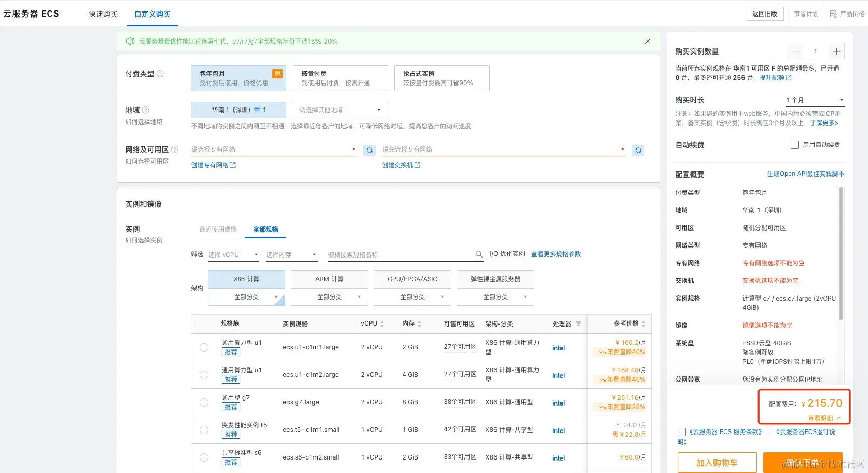Expand 全部分类 under ARM 计算

coord(329,297)
